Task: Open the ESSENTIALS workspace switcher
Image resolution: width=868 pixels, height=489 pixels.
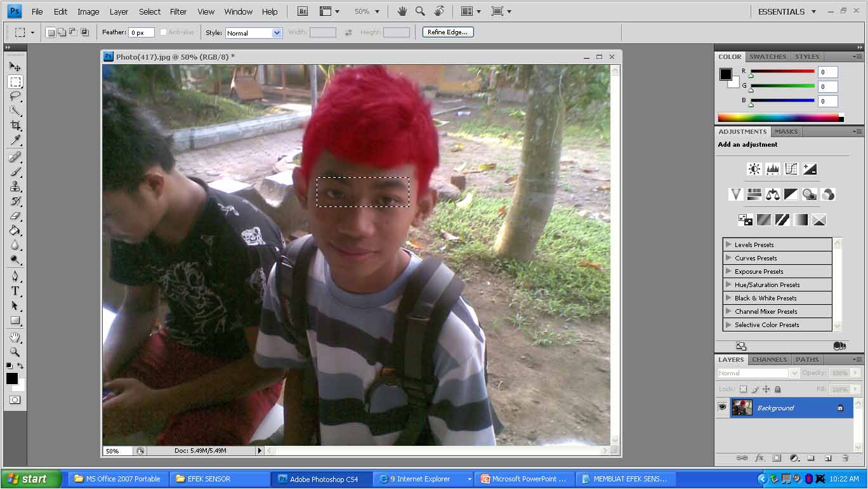Action: coord(787,11)
